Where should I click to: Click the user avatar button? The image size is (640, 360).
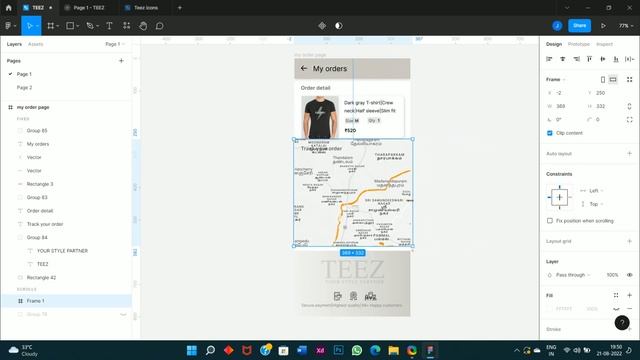coord(557,26)
